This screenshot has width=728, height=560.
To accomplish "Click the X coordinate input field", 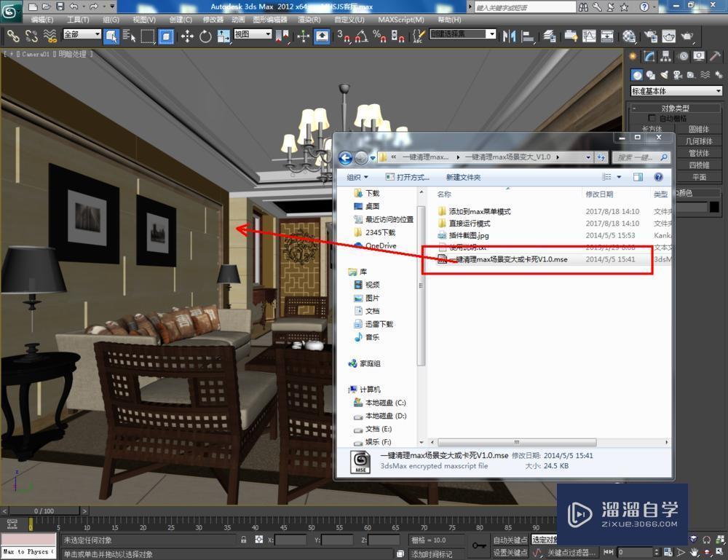I will coord(290,540).
